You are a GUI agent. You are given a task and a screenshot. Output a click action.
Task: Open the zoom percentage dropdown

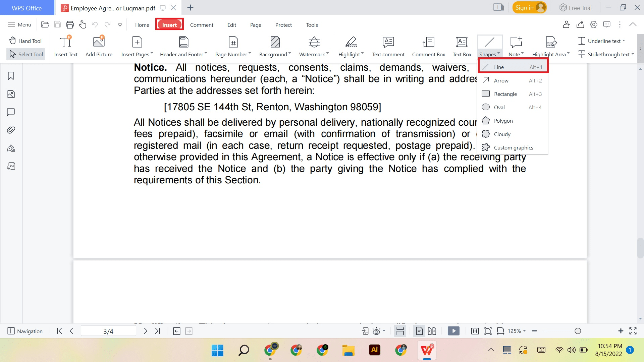(x=515, y=331)
